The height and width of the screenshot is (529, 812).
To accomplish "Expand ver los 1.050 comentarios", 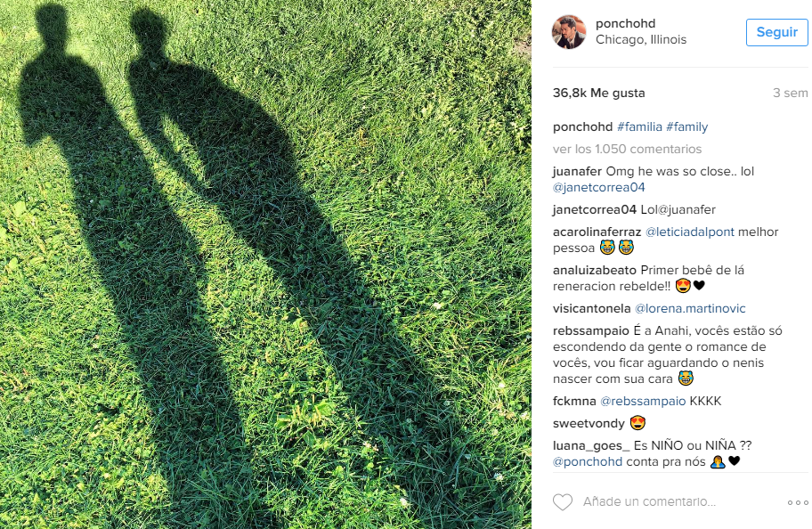I will tap(627, 150).
